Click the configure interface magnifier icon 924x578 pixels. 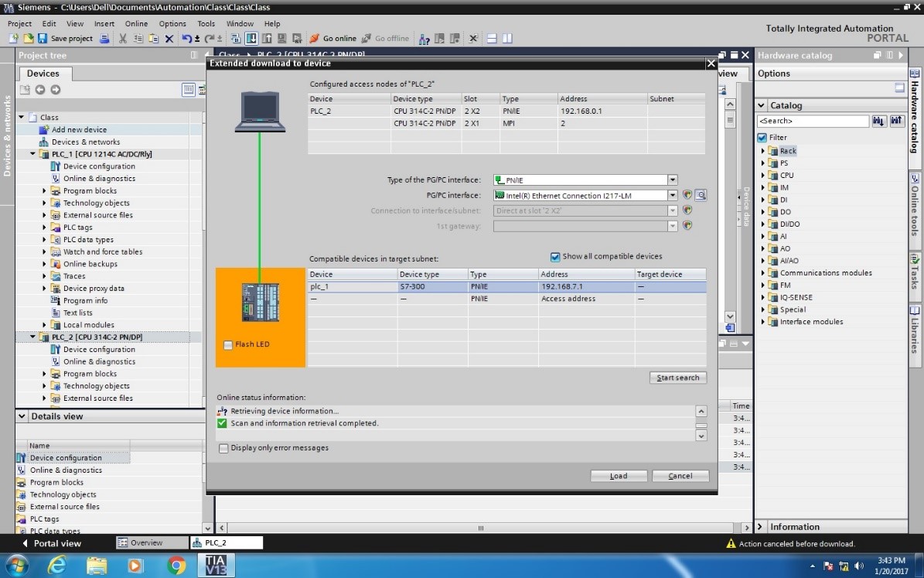coord(700,195)
